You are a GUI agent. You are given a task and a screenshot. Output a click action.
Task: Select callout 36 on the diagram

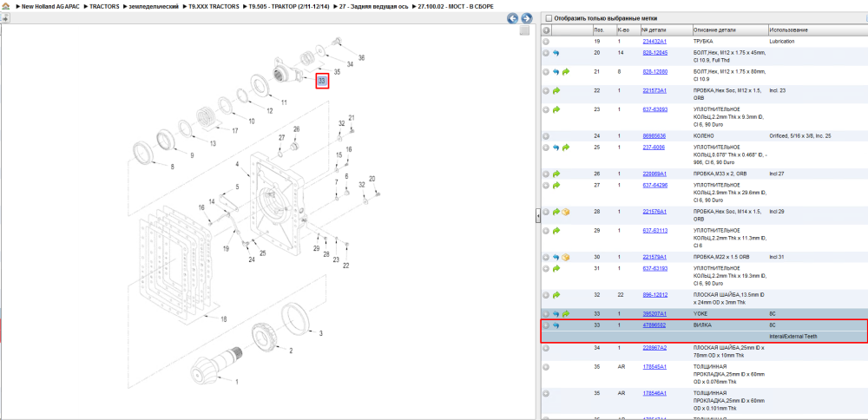coord(361,57)
